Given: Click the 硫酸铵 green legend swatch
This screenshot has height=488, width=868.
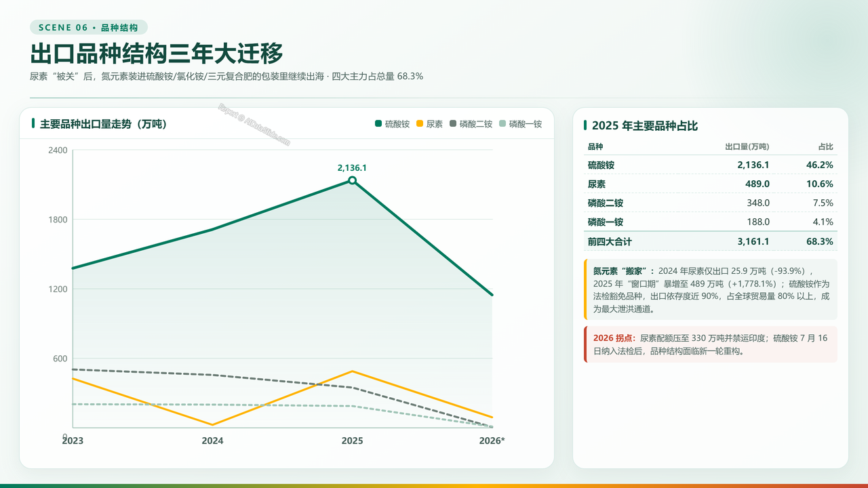Looking at the screenshot, I should (x=378, y=123).
